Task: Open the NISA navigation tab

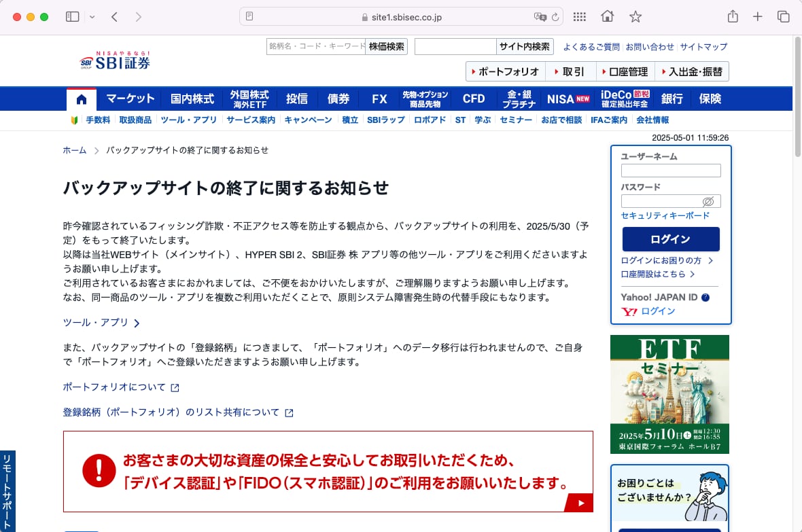Action: pyautogui.click(x=568, y=99)
